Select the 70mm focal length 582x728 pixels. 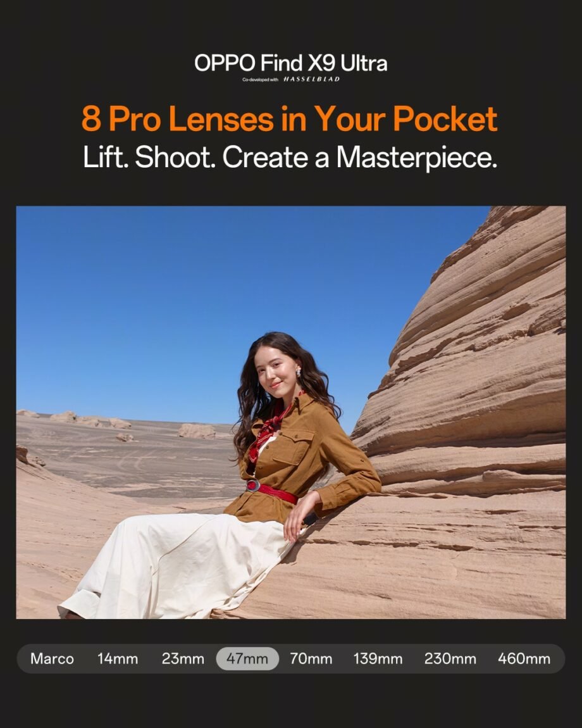click(x=311, y=659)
